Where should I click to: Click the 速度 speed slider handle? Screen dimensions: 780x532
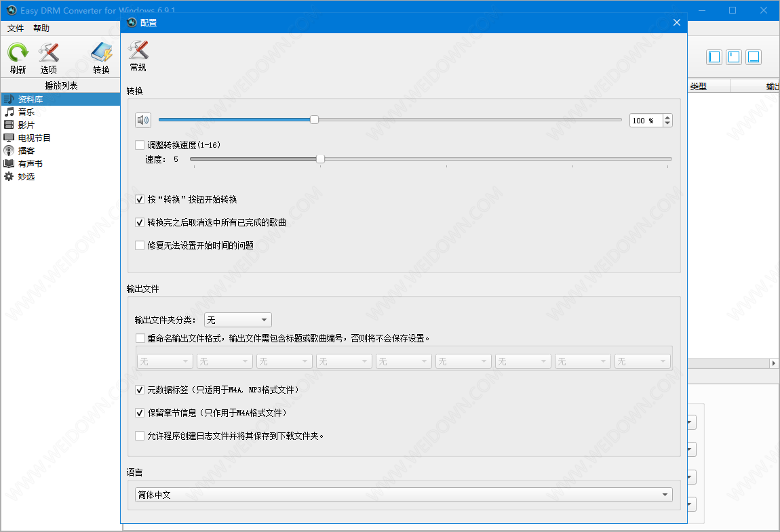tap(320, 159)
